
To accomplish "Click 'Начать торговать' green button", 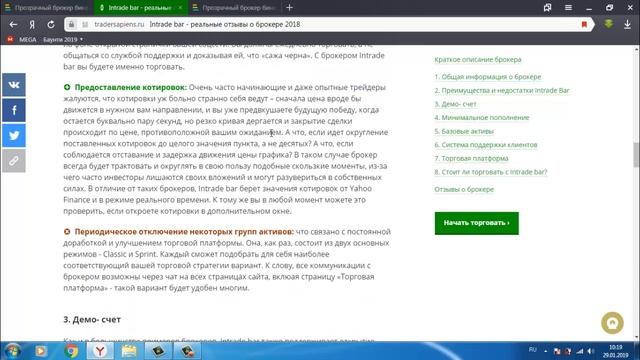I will (x=476, y=223).
